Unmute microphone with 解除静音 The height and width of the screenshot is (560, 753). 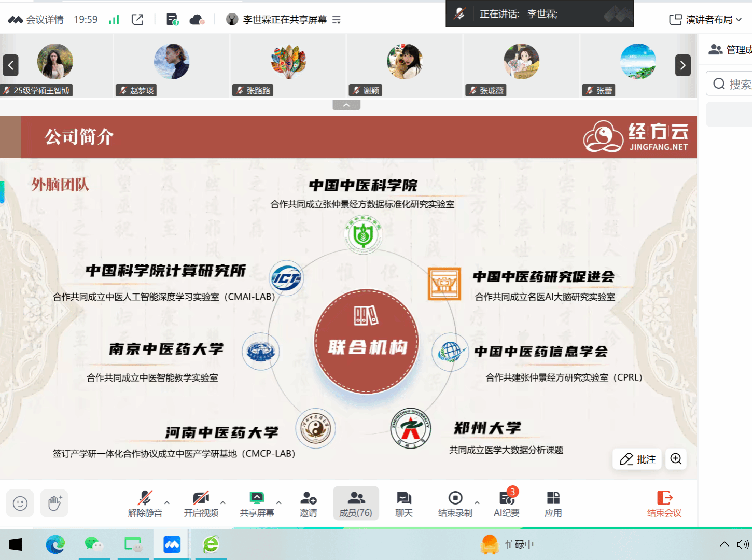point(145,504)
